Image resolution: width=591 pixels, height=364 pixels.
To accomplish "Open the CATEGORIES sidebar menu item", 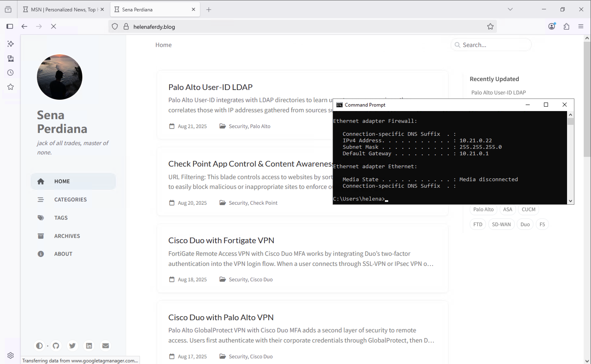I will (x=70, y=199).
